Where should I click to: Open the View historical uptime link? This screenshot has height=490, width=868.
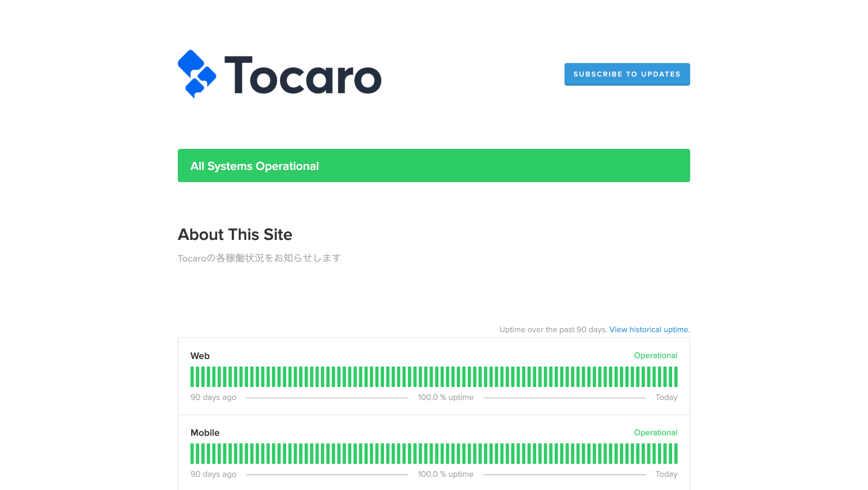click(x=649, y=329)
